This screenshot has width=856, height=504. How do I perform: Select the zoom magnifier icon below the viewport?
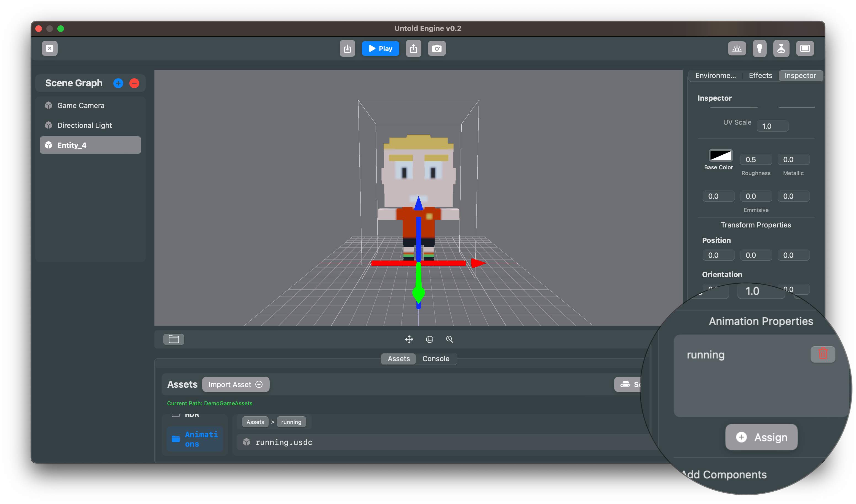[450, 339]
